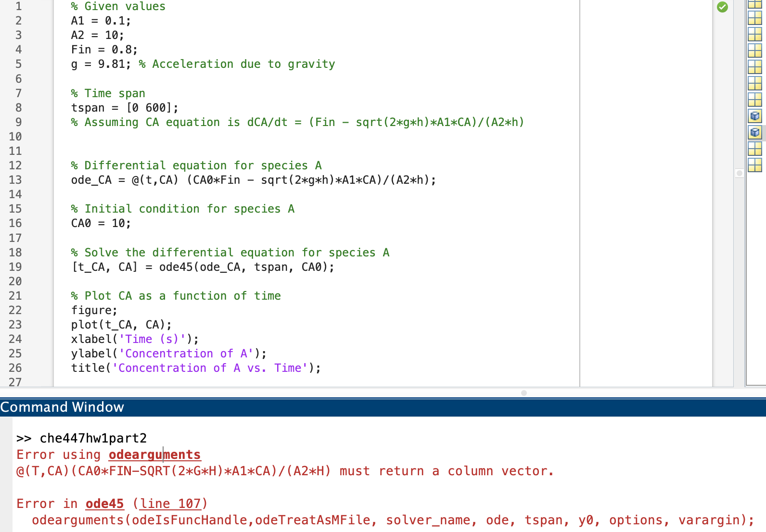The height and width of the screenshot is (532, 766).
Task: Place cursor on the ode45 call line
Action: click(x=203, y=267)
